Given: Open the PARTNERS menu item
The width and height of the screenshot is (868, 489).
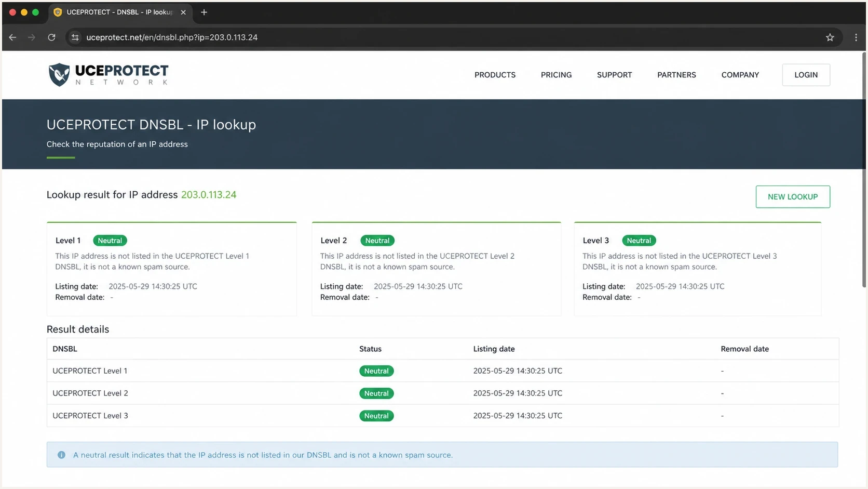Looking at the screenshot, I should (676, 75).
